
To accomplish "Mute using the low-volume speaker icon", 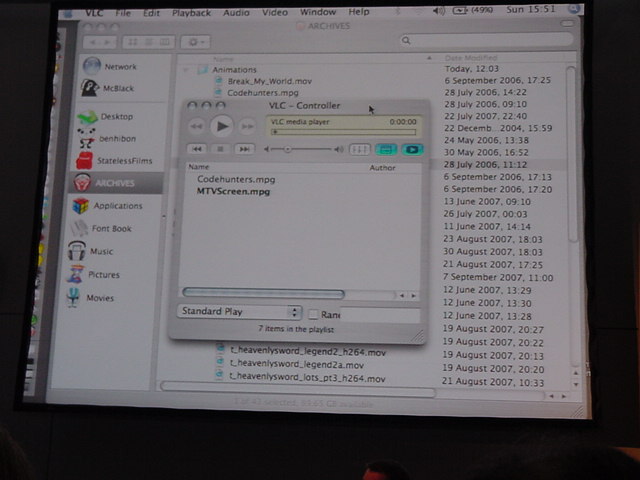I will coord(267,149).
